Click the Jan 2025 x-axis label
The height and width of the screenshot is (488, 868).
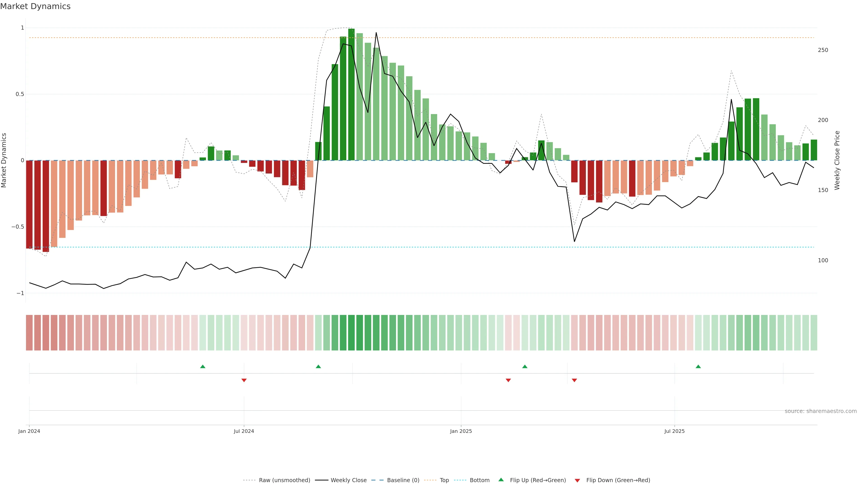tap(461, 431)
